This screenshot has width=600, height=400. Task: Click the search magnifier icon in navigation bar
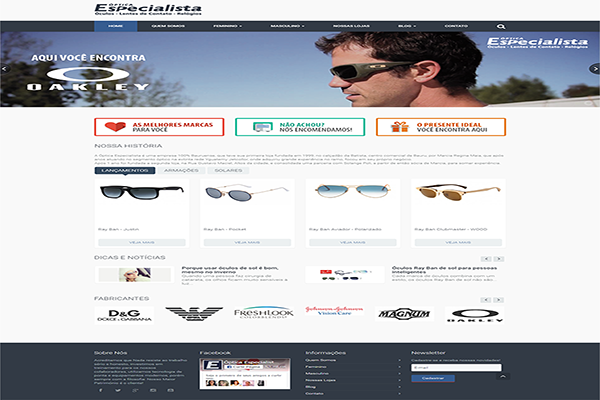pos(501,26)
